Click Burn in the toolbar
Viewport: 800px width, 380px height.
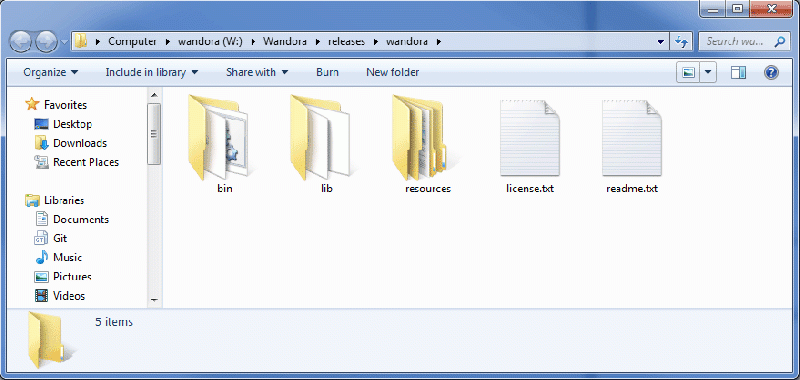coord(327,72)
